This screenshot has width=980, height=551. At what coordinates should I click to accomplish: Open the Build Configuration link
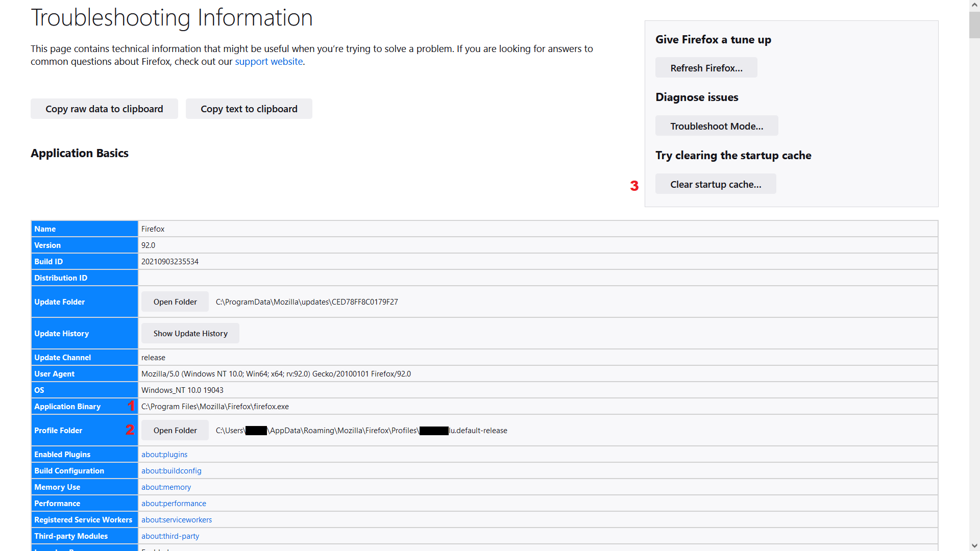click(171, 470)
